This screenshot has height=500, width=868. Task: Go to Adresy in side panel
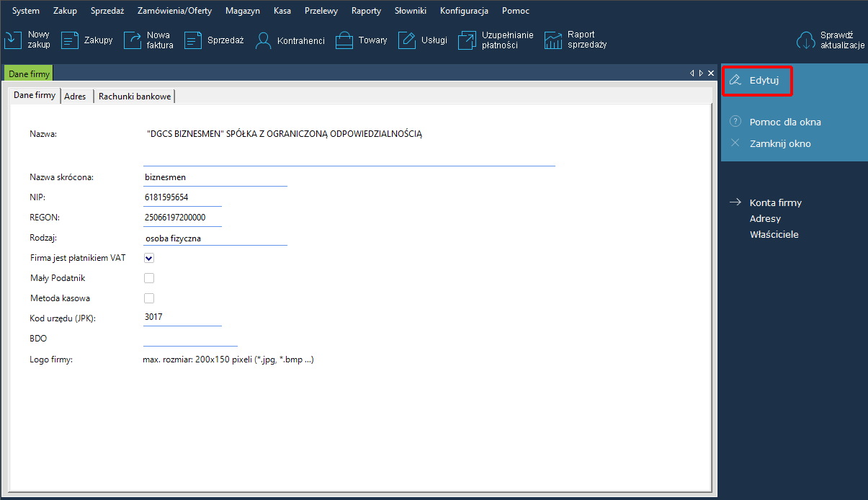pyautogui.click(x=765, y=218)
